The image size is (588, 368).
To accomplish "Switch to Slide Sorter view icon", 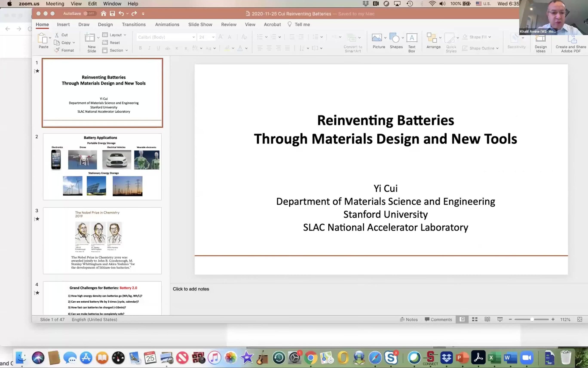I will pyautogui.click(x=475, y=319).
